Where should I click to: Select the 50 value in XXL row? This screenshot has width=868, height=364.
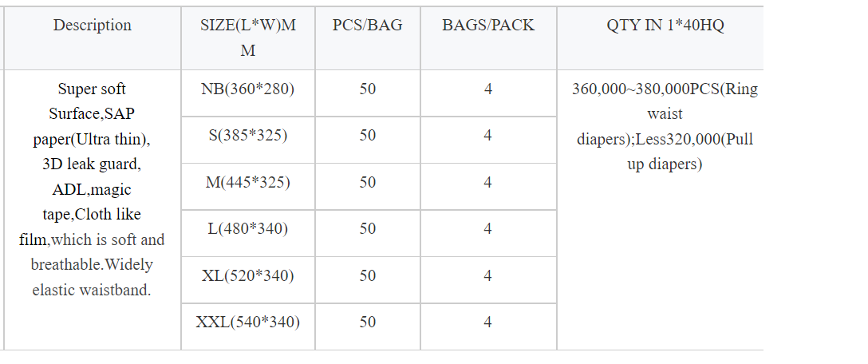pos(368,322)
